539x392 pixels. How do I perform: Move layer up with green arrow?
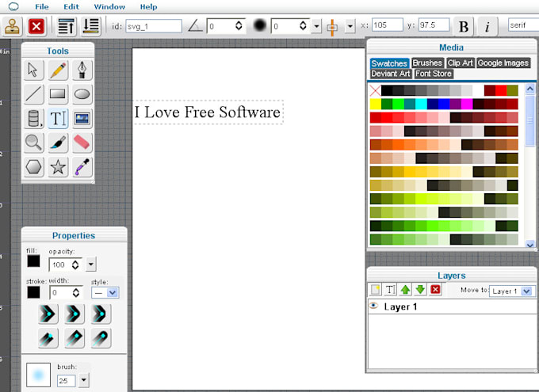405,290
